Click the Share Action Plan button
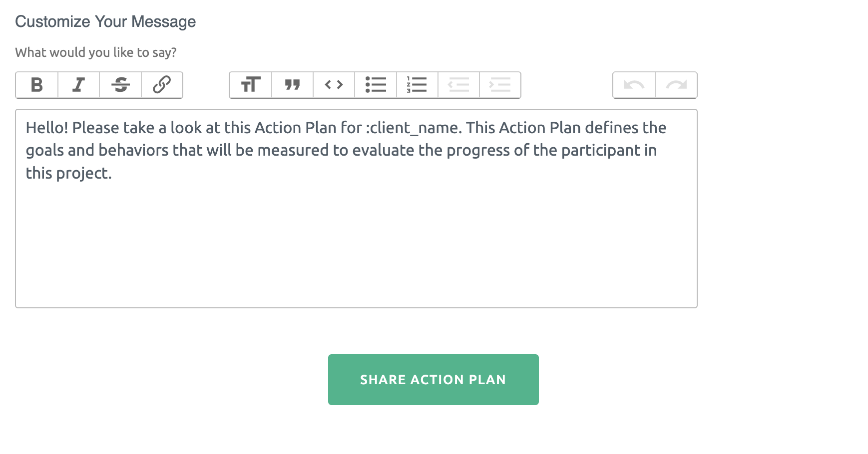Image resolution: width=868 pixels, height=454 pixels. click(434, 380)
